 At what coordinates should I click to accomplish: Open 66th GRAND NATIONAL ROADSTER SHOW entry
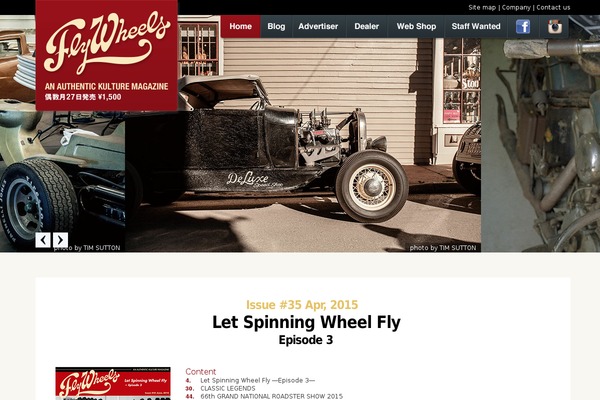(272, 396)
